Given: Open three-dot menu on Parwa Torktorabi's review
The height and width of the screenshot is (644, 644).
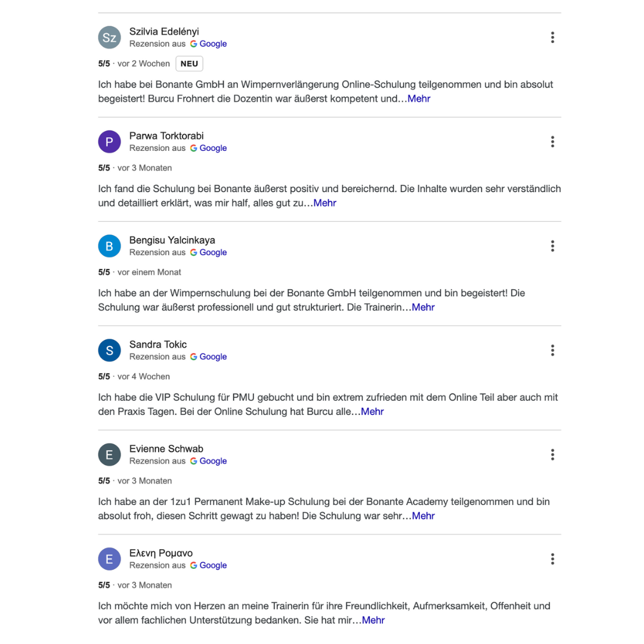Looking at the screenshot, I should 552,142.
